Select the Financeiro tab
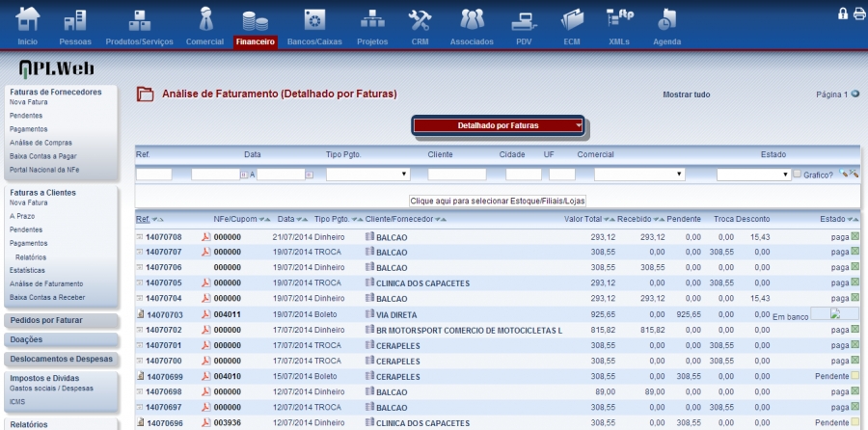The width and height of the screenshot is (868, 430). coord(256,41)
